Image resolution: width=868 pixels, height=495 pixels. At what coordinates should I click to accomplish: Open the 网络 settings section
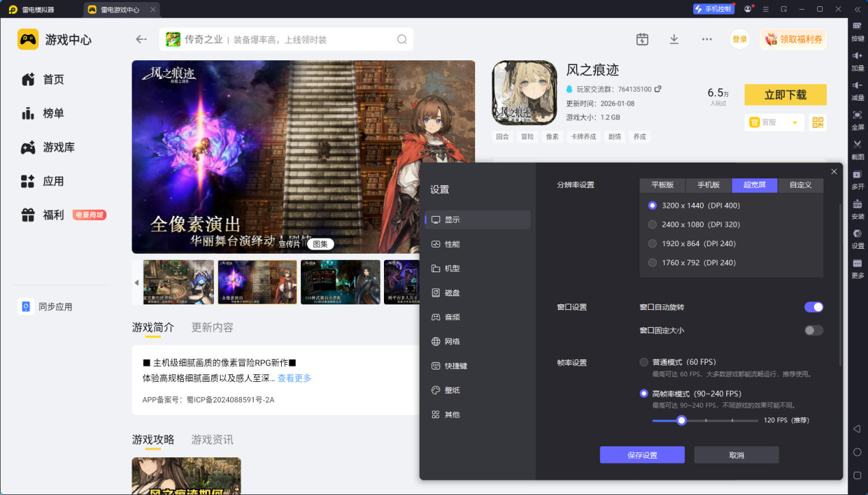click(478, 341)
